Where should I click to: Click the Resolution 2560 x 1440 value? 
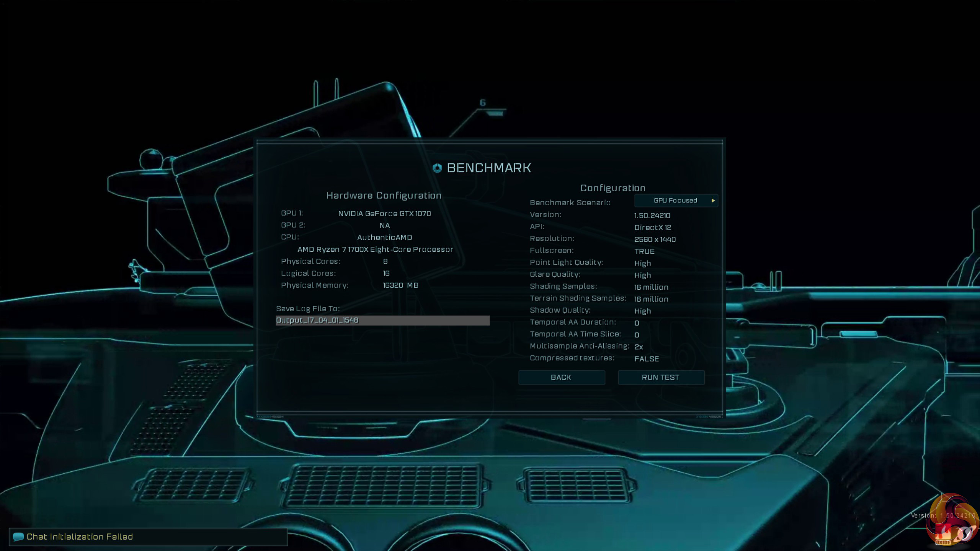655,240
